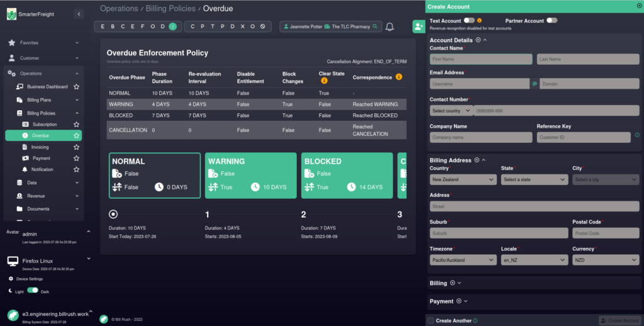
Task: Open the Notification billing policy page
Action: [x=42, y=169]
